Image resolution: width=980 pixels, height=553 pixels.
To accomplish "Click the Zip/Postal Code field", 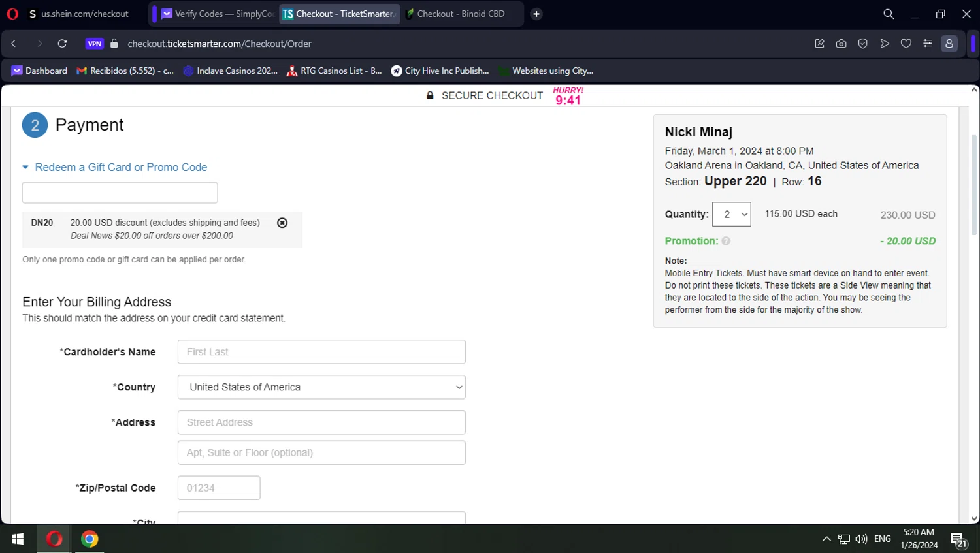I will point(219,488).
